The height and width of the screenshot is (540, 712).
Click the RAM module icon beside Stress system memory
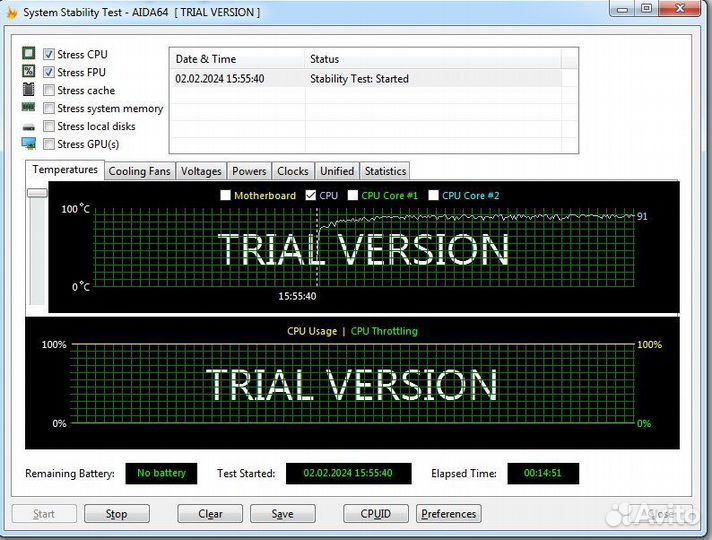pyautogui.click(x=29, y=107)
